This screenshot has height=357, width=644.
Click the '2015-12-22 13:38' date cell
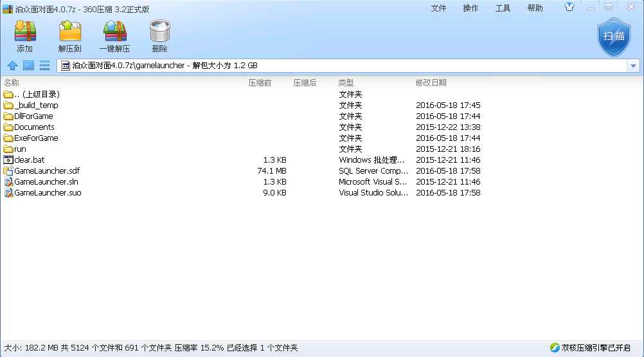click(x=448, y=127)
